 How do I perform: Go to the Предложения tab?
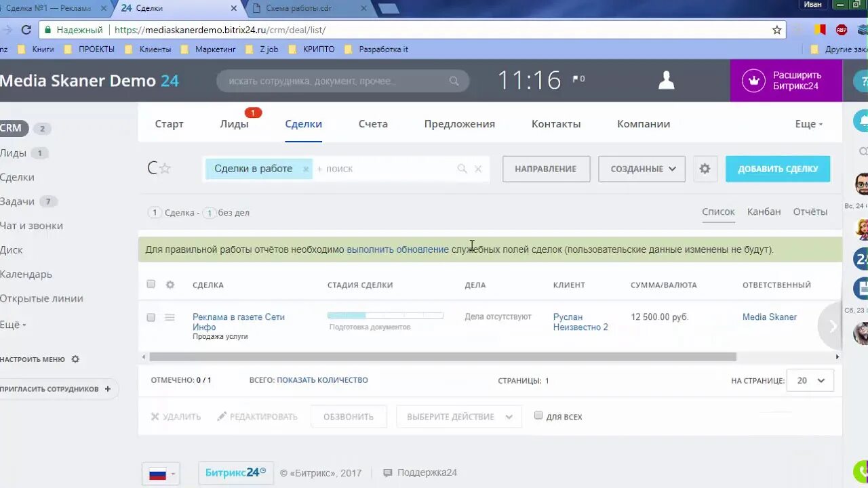[460, 124]
